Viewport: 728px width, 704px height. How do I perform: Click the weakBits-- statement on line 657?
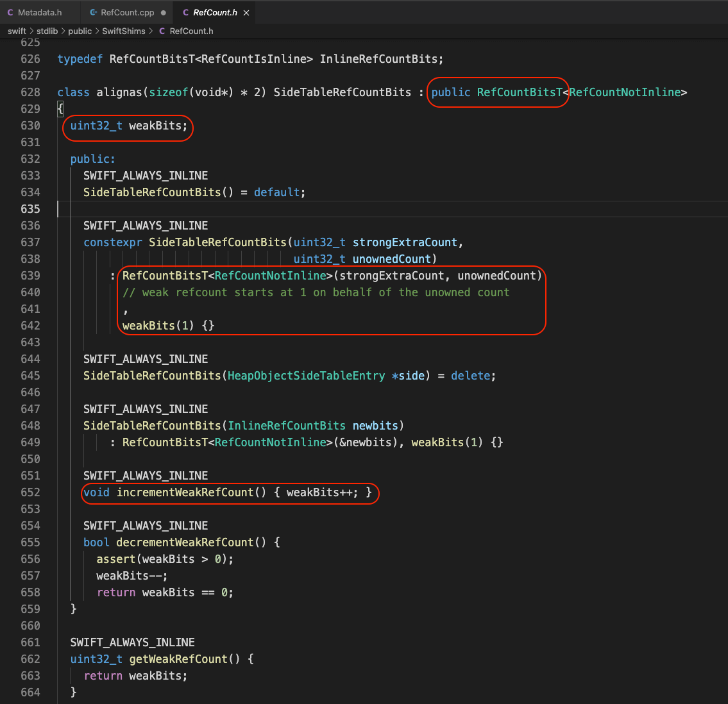coord(132,576)
